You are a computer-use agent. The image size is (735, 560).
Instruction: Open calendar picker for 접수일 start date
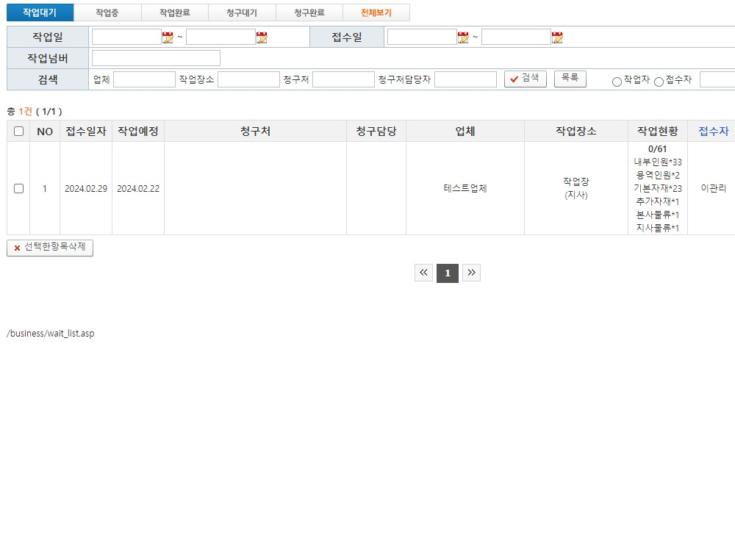(463, 37)
